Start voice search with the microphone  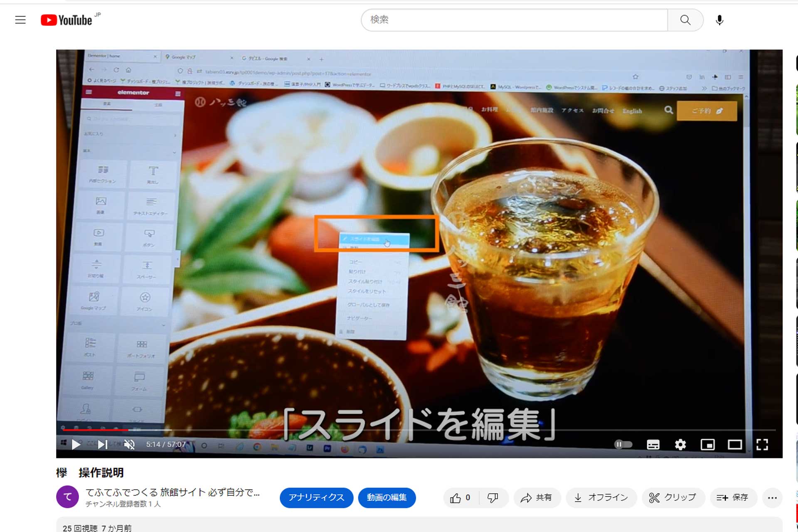[719, 20]
